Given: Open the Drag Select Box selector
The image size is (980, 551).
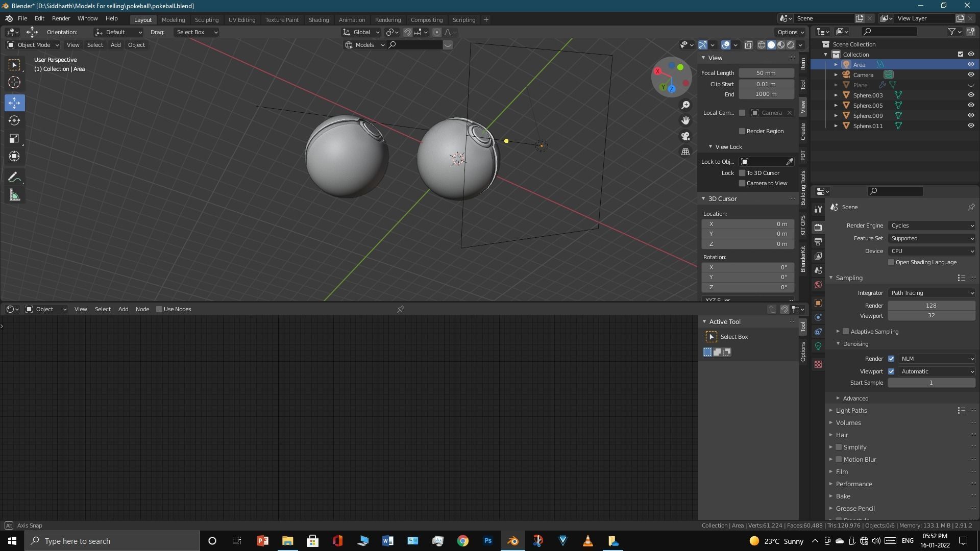Looking at the screenshot, I should pyautogui.click(x=197, y=32).
